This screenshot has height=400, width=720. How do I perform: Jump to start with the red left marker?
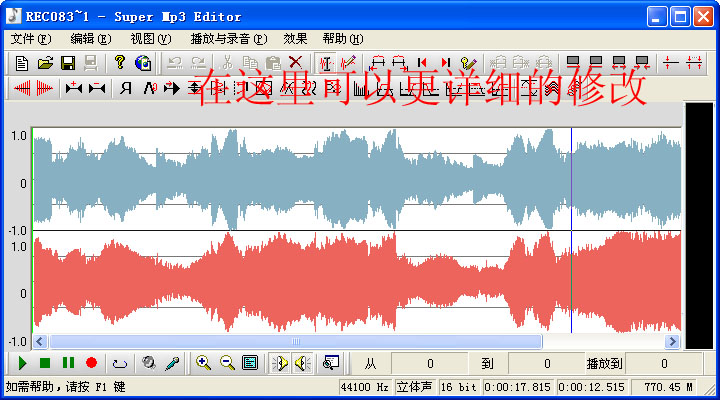[x=422, y=62]
